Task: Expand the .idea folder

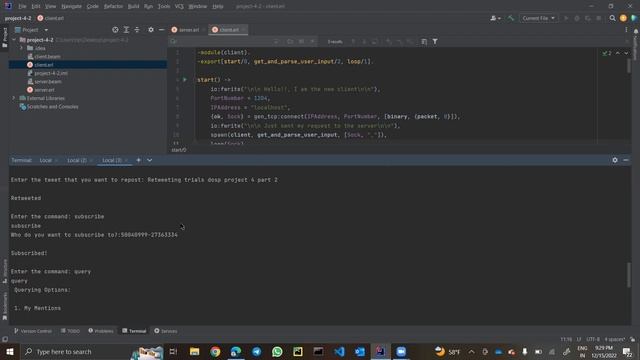Action: tap(21, 48)
